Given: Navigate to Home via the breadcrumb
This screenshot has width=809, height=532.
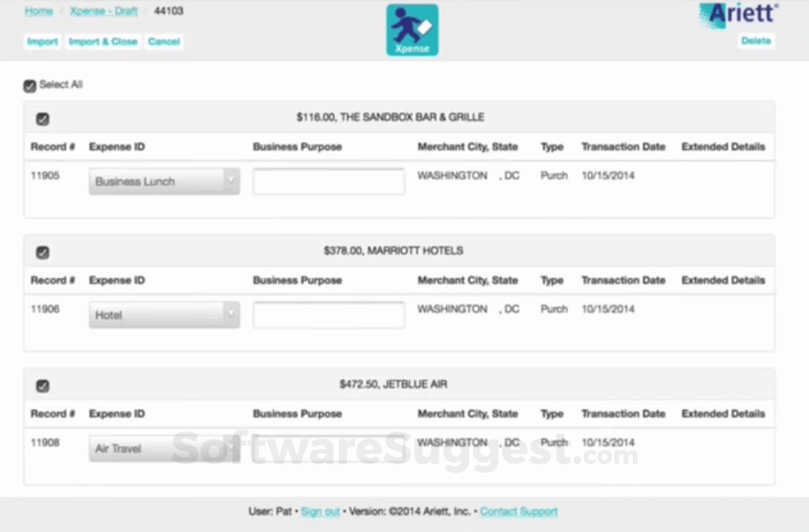Looking at the screenshot, I should 38,10.
